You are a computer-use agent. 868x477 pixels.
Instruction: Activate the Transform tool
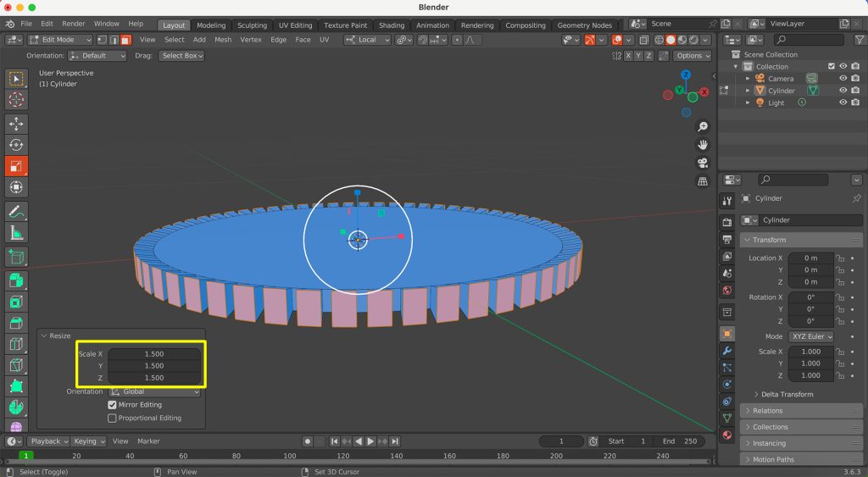pyautogui.click(x=16, y=187)
